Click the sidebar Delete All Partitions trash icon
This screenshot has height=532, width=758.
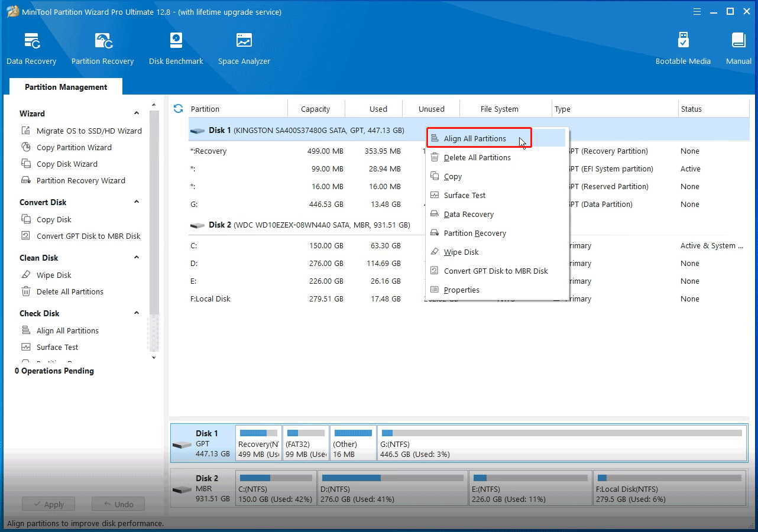click(26, 291)
